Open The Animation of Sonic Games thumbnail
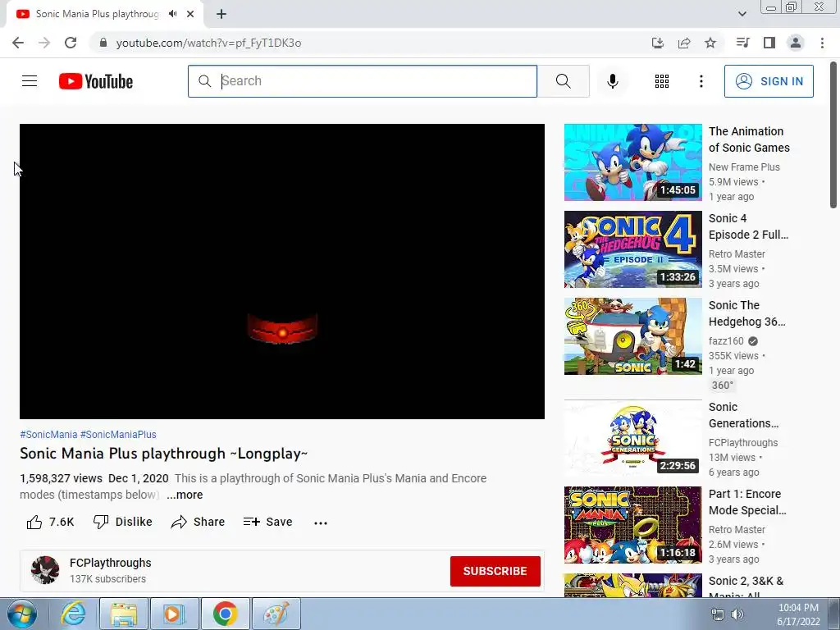 (x=632, y=162)
